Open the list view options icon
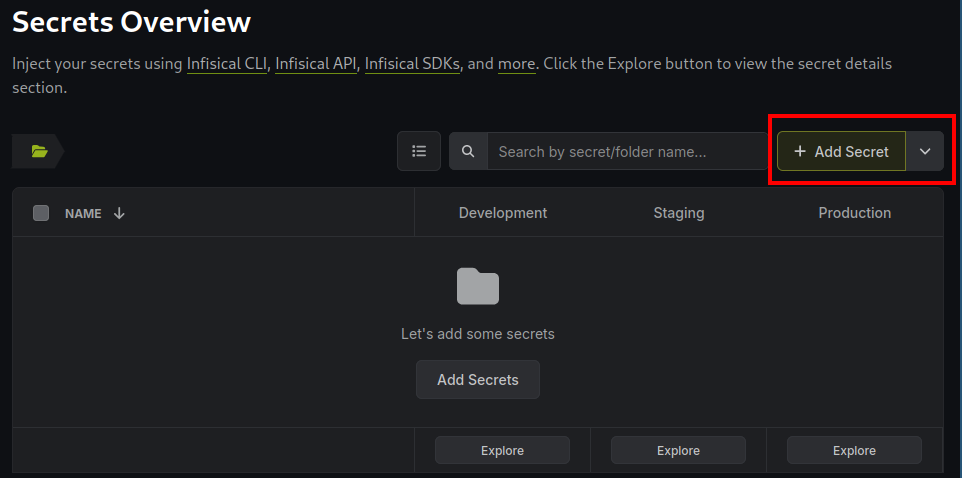The image size is (962, 478). tap(419, 151)
